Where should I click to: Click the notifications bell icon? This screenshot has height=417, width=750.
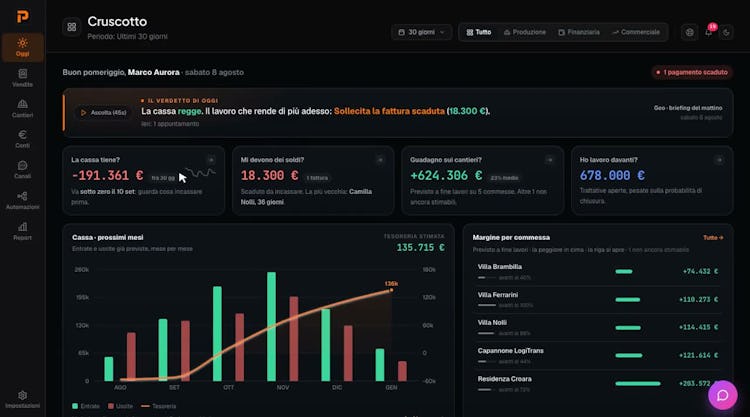click(708, 32)
